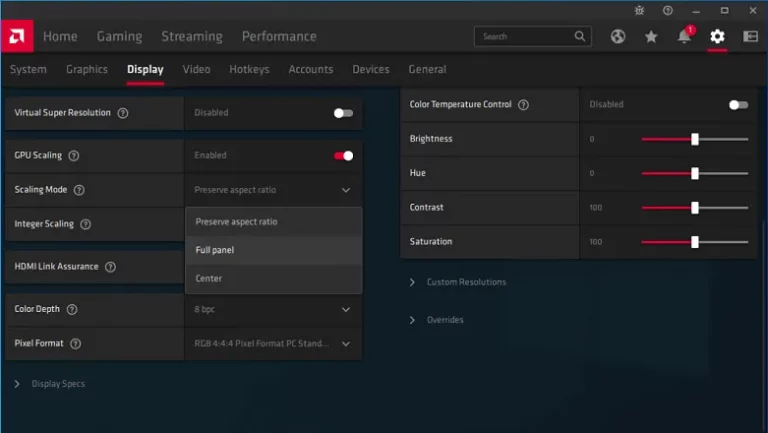This screenshot has width=768, height=433.
Task: Show help for Pixel Format
Action: click(x=75, y=344)
